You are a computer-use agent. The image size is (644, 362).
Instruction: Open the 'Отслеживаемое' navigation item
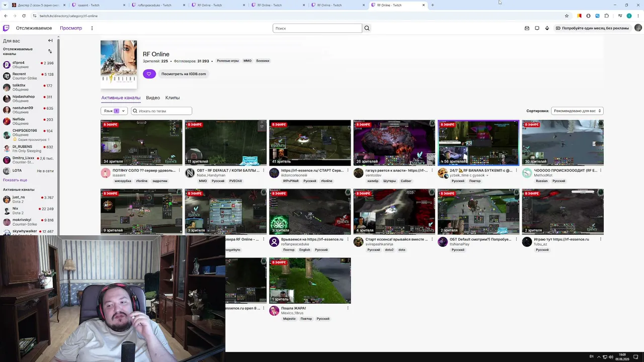tap(34, 28)
